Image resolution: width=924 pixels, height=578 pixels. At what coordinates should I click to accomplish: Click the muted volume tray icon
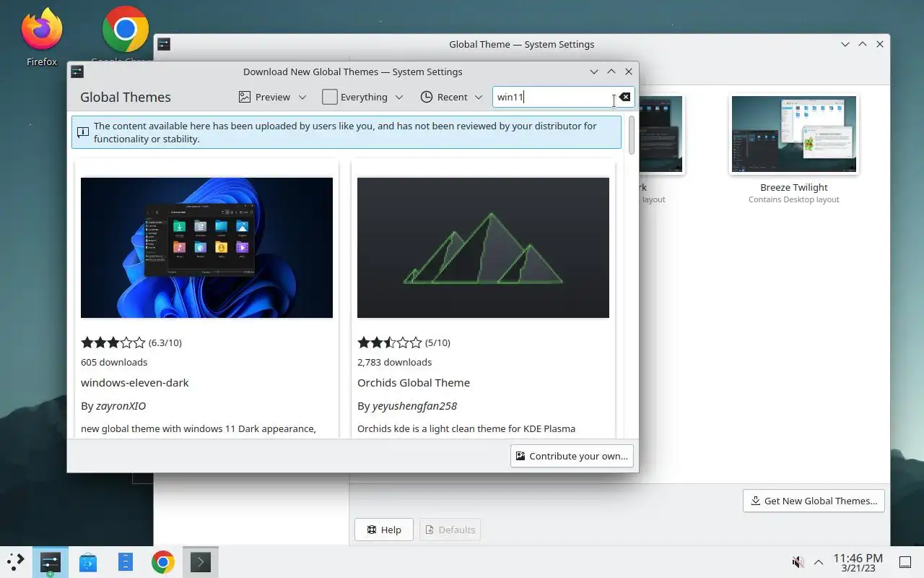click(x=798, y=562)
